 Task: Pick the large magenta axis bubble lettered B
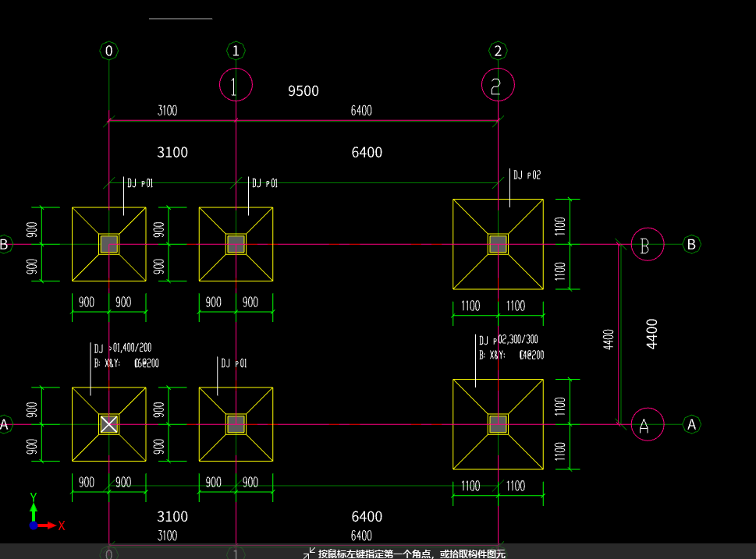tap(648, 244)
